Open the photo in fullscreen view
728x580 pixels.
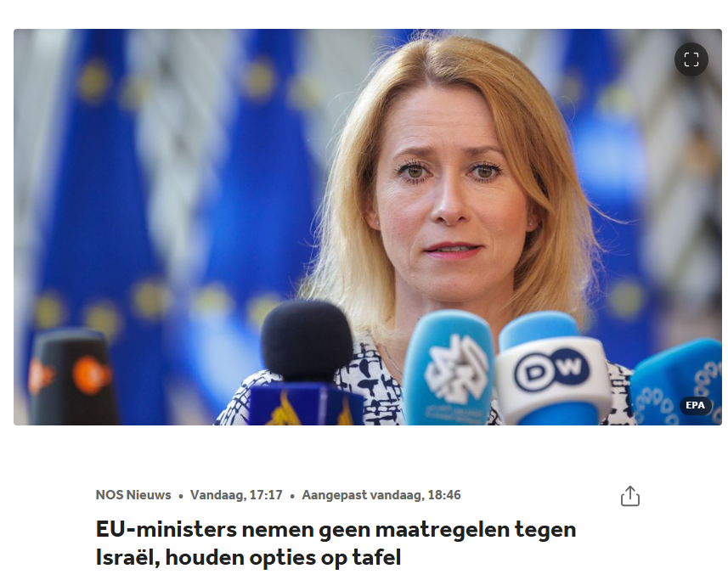691,59
